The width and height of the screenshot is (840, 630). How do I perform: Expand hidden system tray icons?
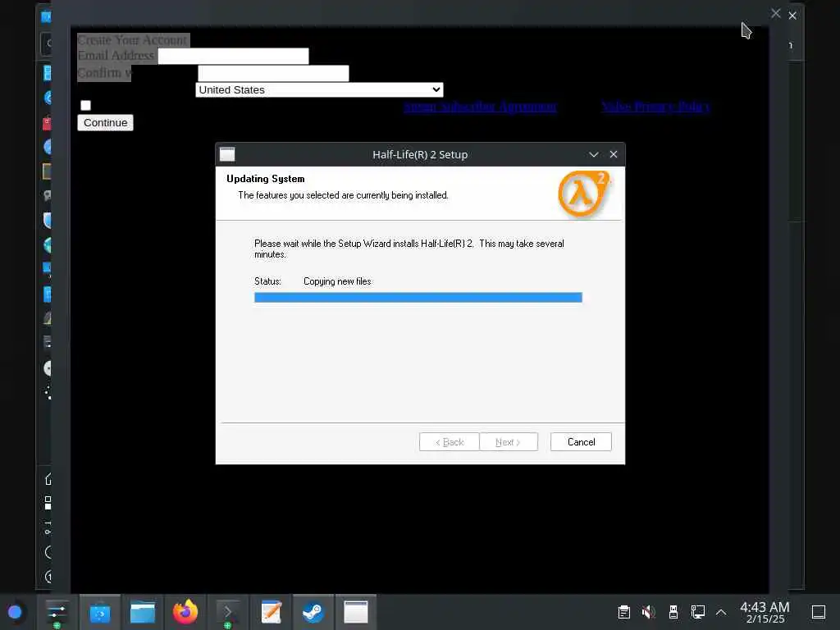tap(721, 612)
